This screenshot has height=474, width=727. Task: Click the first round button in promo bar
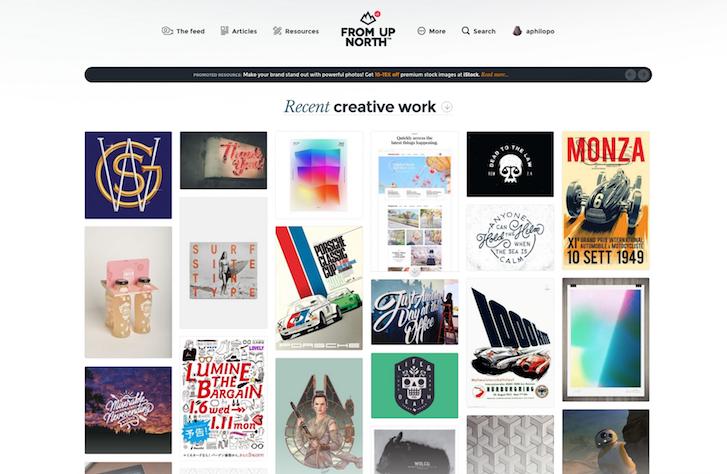(630, 75)
